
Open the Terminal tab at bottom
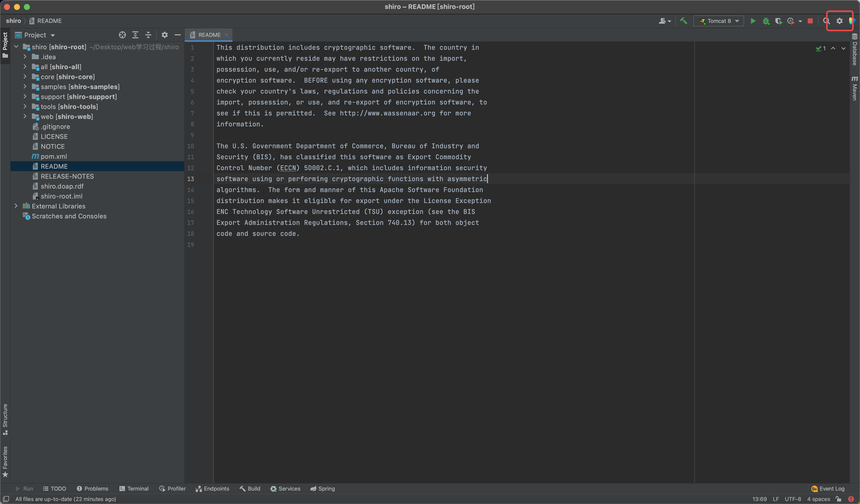[134, 489]
